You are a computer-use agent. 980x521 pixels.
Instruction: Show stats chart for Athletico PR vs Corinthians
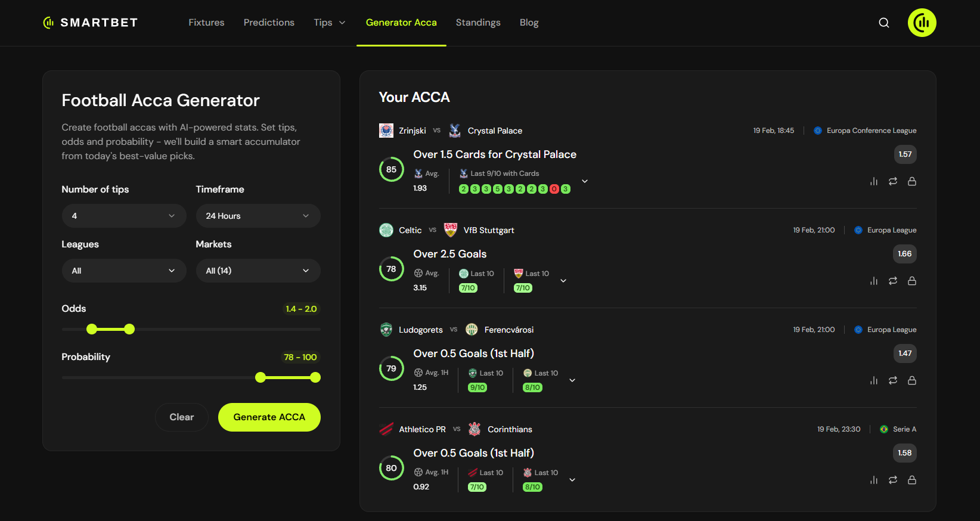874,480
